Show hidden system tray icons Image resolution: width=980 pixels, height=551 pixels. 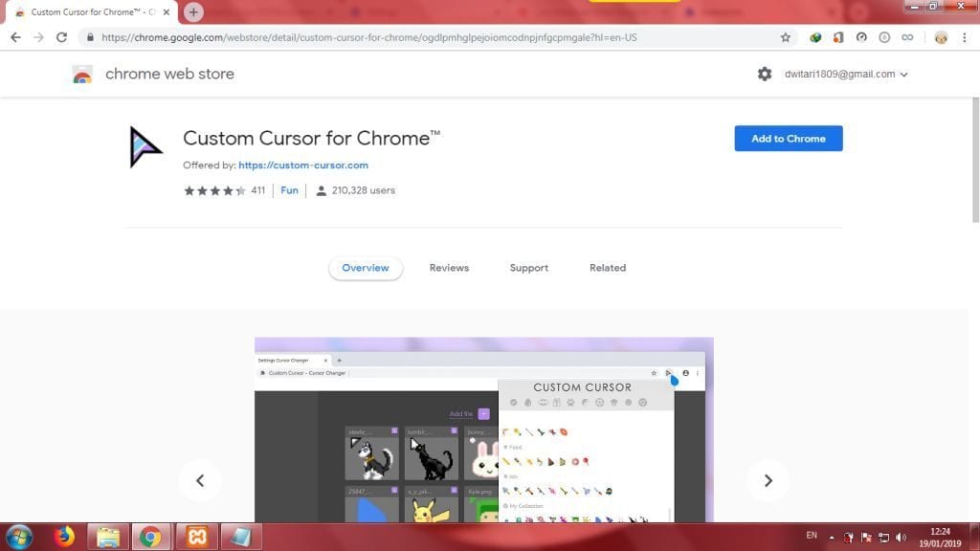[x=831, y=537]
